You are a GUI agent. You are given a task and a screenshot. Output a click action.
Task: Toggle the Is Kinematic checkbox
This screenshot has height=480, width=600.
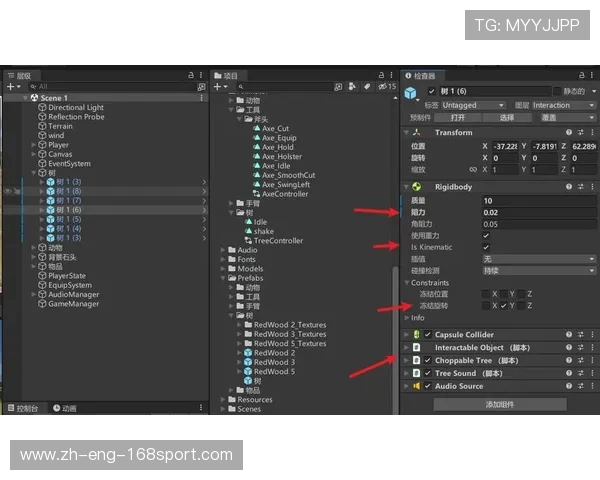click(486, 247)
